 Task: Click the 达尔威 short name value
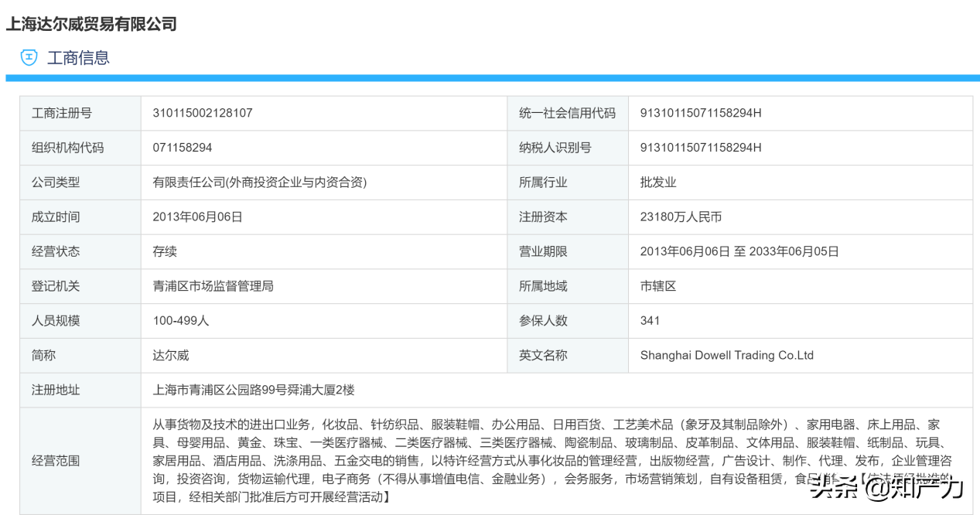tap(171, 356)
